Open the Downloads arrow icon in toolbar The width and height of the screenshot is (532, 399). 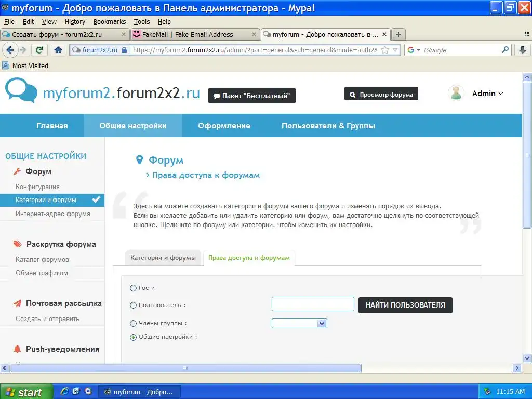[x=523, y=50]
